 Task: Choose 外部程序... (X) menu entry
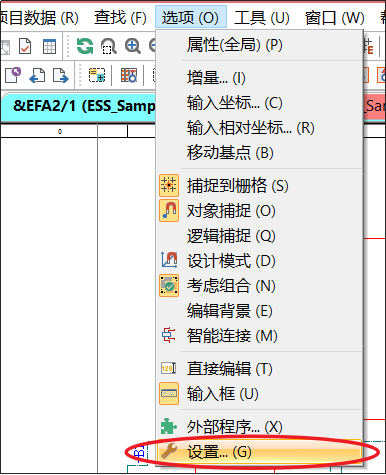[260, 426]
